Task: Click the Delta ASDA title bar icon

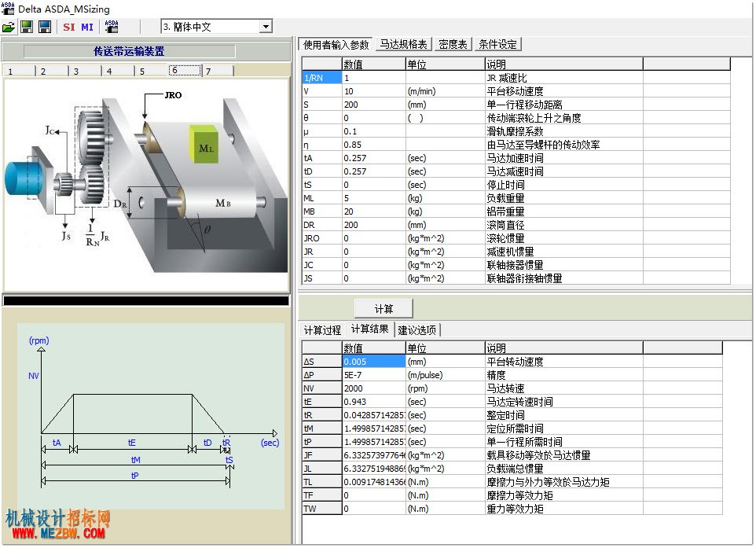Action: 8,8
